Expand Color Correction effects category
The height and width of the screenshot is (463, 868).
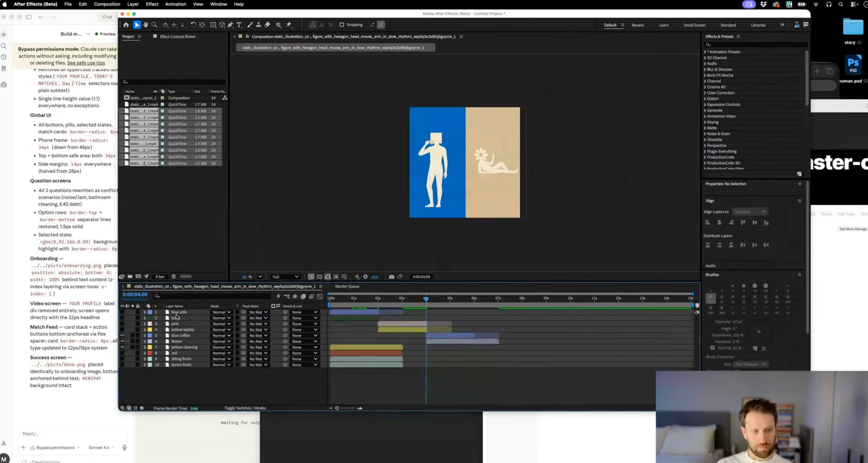click(x=705, y=93)
